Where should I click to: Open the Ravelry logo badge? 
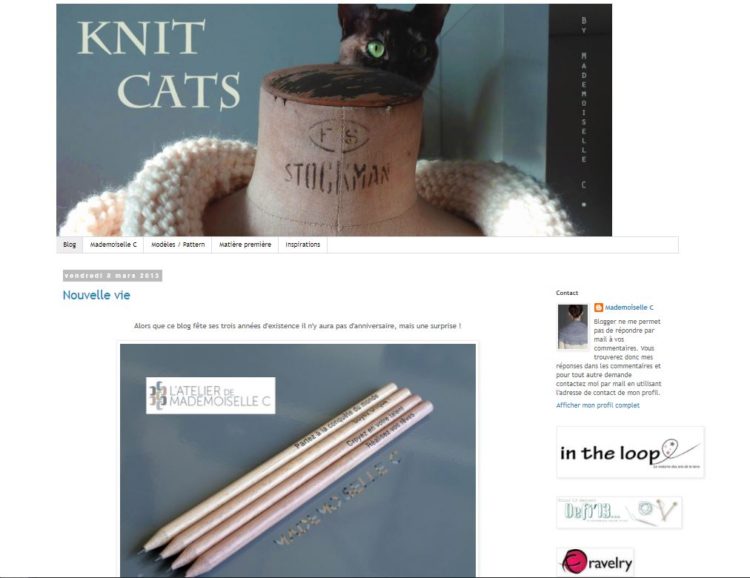point(596,562)
